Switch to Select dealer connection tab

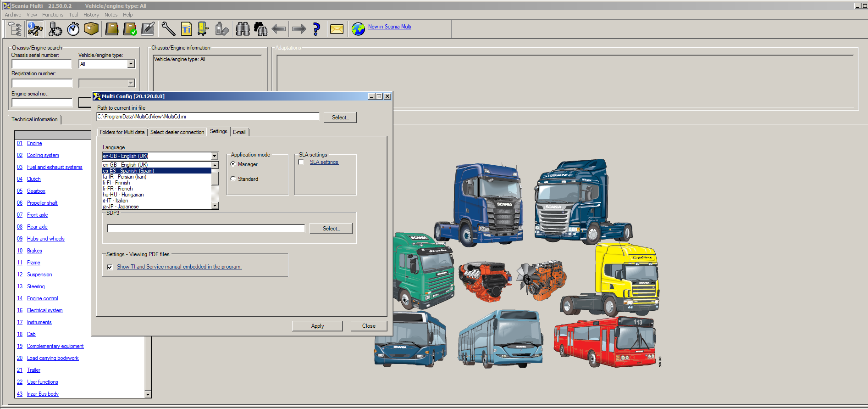177,132
